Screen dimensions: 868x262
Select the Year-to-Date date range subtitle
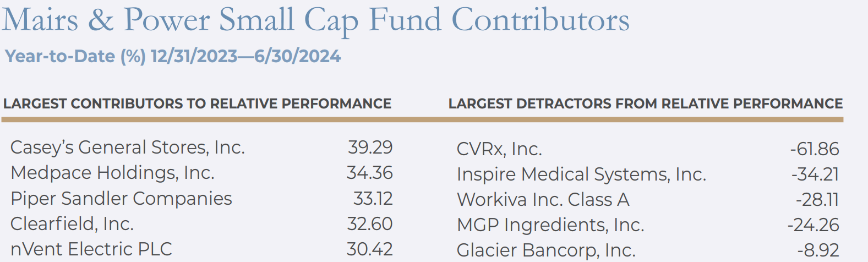(x=173, y=56)
